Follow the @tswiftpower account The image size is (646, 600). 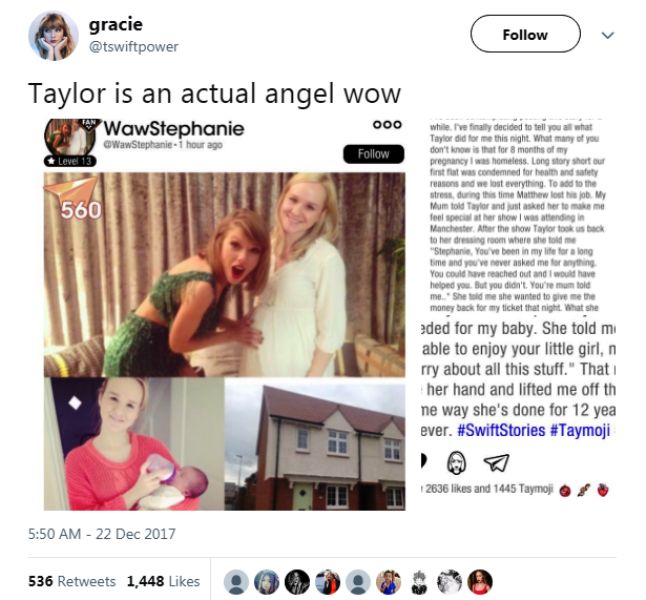pos(525,34)
